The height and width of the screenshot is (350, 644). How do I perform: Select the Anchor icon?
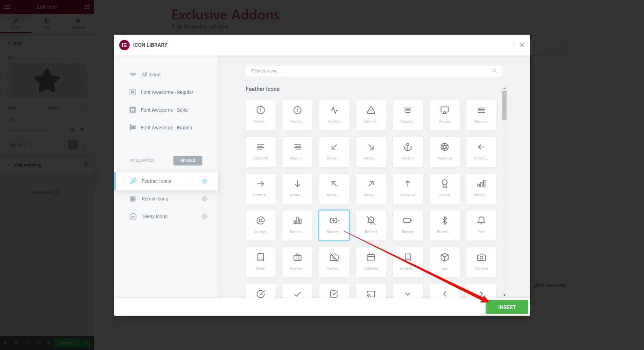(408, 152)
